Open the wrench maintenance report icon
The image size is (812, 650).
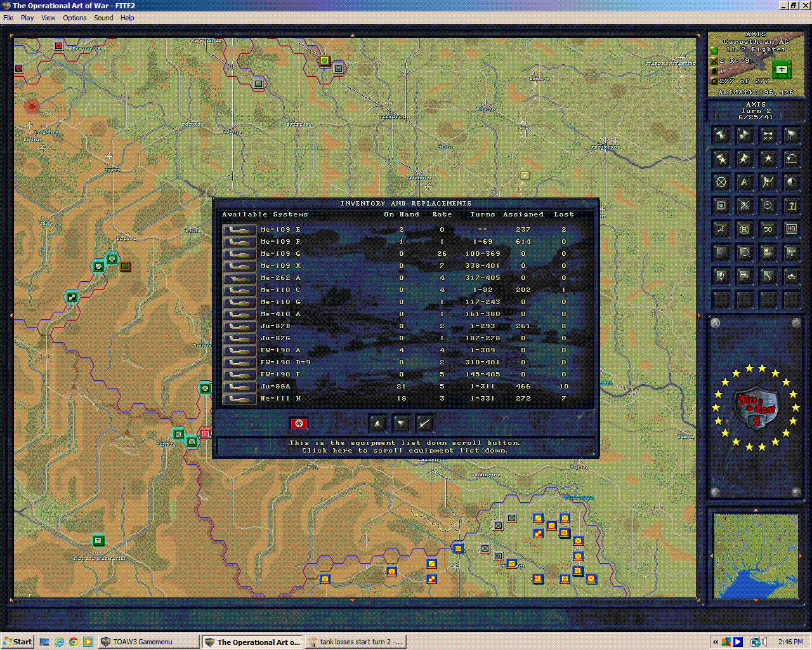(768, 275)
